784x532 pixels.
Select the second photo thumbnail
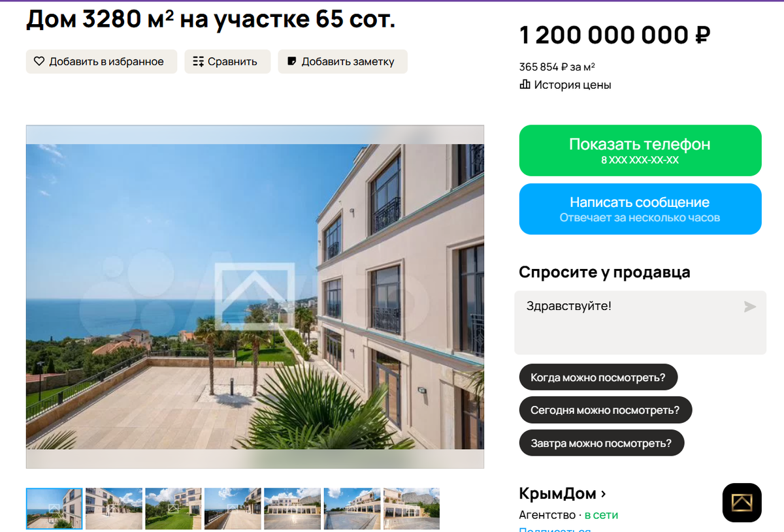tap(114, 509)
